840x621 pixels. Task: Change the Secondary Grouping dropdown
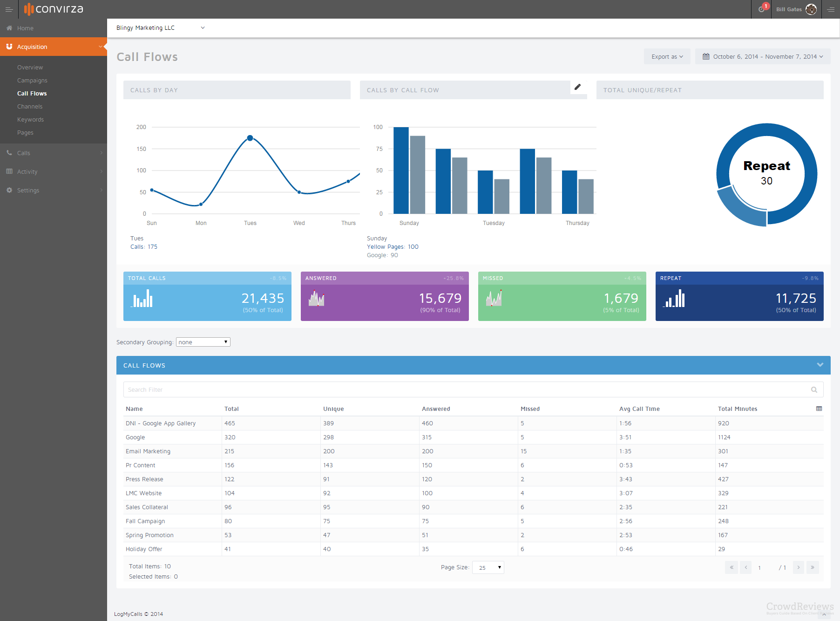(x=203, y=341)
